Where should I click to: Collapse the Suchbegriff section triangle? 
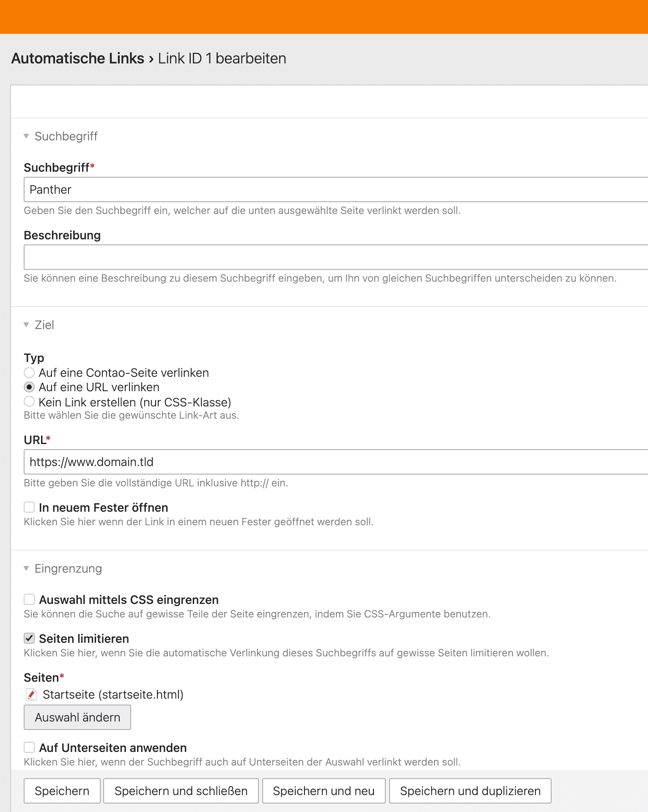26,136
